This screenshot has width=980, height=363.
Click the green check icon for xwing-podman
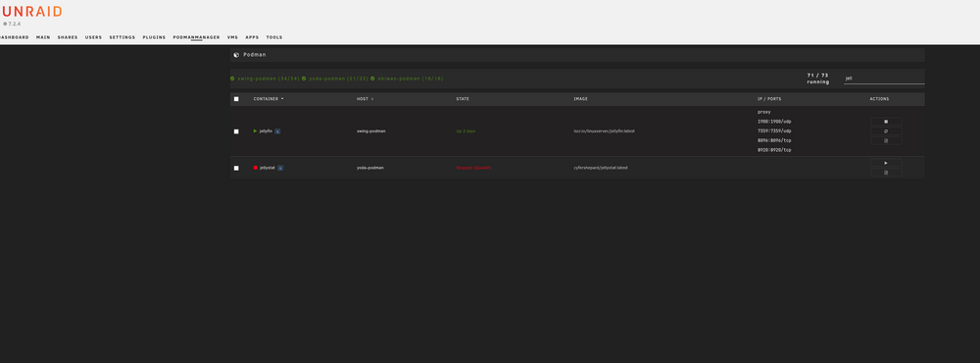click(x=232, y=78)
